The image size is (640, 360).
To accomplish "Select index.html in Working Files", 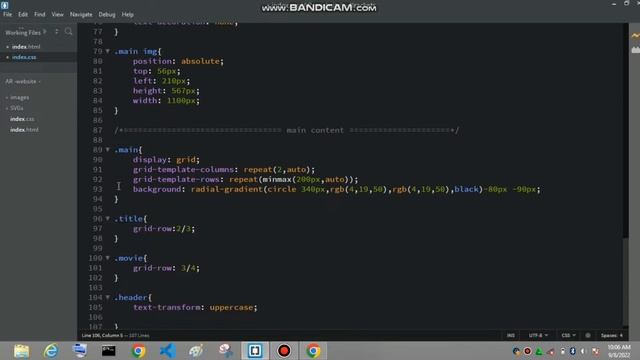I will pos(26,47).
